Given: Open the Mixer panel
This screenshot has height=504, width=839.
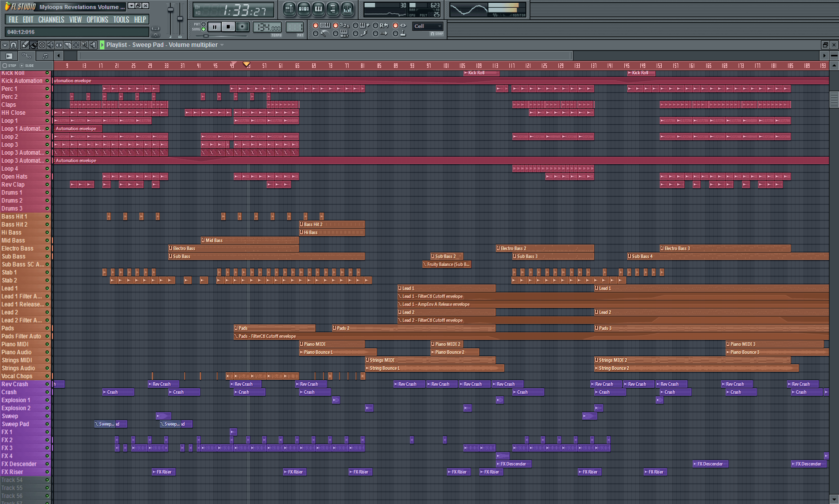Looking at the screenshot, I should click(347, 9).
